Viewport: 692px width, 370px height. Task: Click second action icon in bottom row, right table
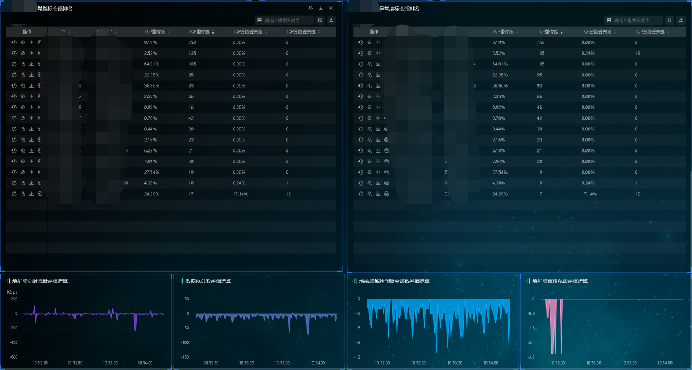pos(370,193)
